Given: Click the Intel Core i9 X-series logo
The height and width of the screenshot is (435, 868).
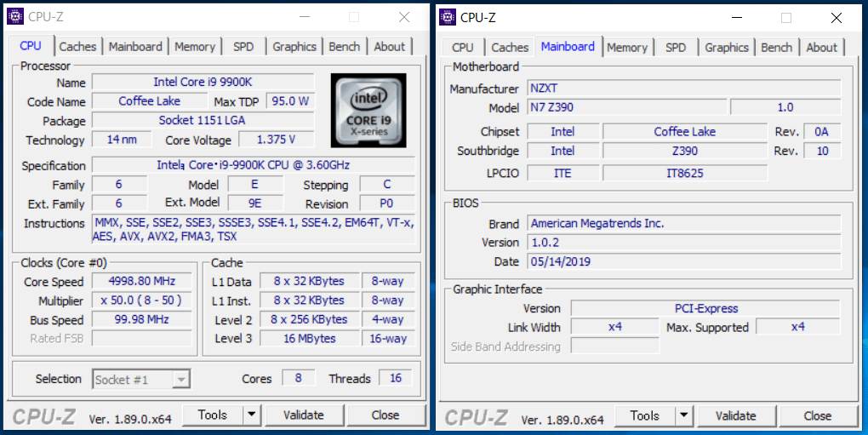Looking at the screenshot, I should pyautogui.click(x=368, y=111).
